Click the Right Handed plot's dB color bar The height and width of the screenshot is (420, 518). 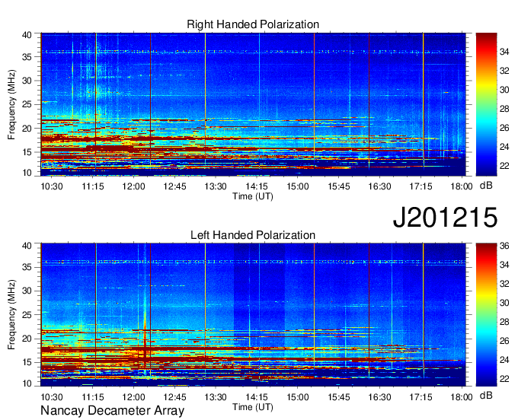[486, 104]
